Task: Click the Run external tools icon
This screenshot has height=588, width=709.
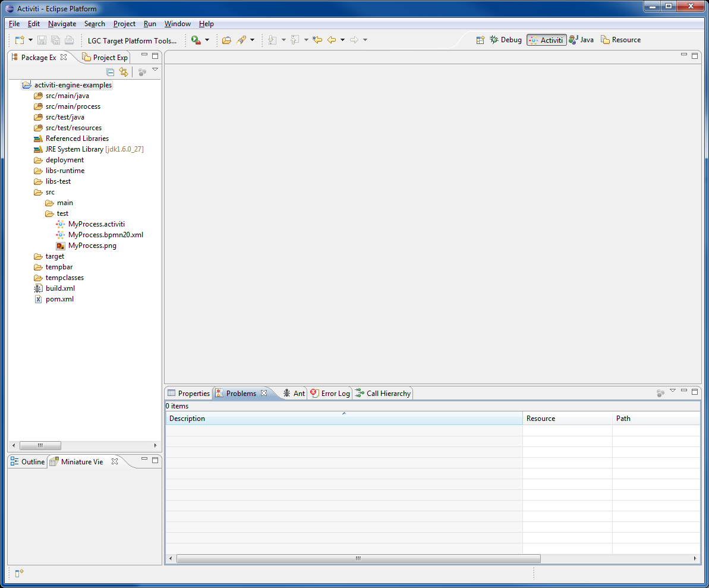Action: [x=196, y=40]
